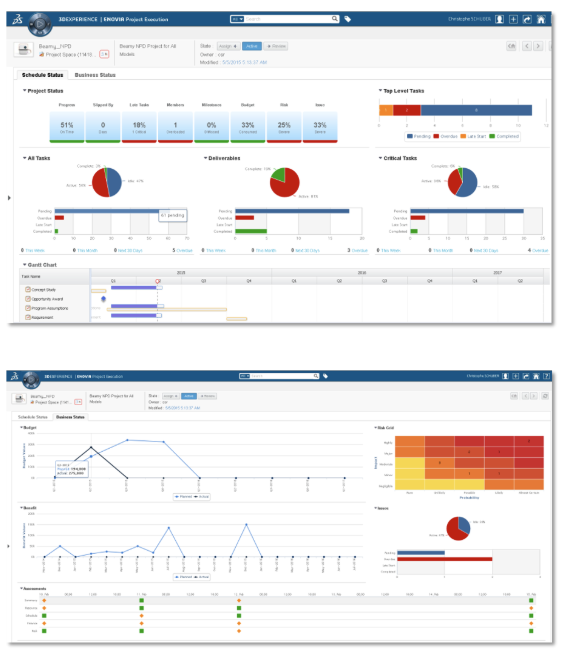Click the Review state button in the upper window
Screen dimensions: 574x660
click(276, 46)
